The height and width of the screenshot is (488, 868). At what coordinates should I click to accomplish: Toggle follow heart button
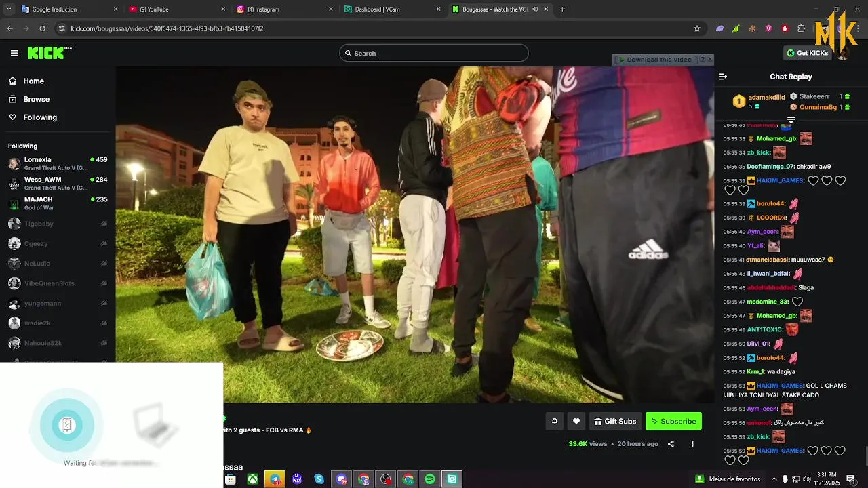click(x=576, y=421)
